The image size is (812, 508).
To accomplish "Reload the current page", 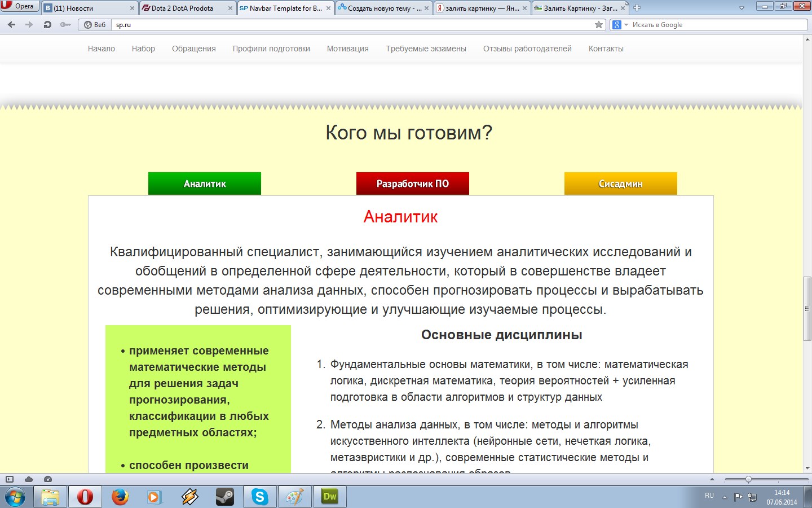I will pyautogui.click(x=47, y=25).
